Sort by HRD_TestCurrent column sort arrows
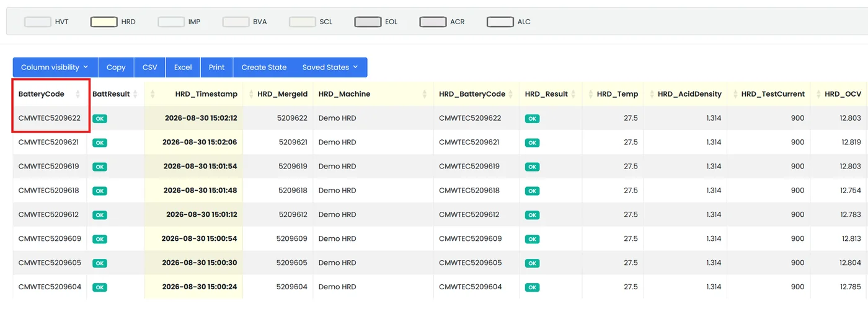The image size is (868, 309). coord(735,94)
